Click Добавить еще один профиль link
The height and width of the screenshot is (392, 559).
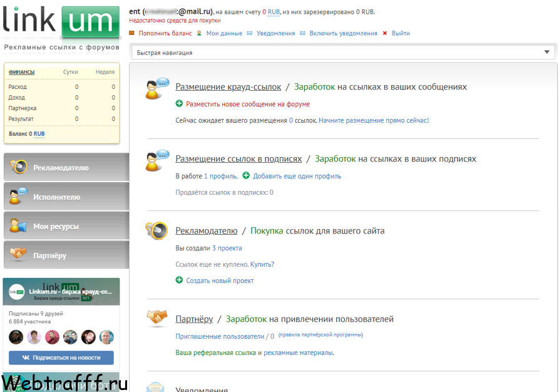coord(297,176)
